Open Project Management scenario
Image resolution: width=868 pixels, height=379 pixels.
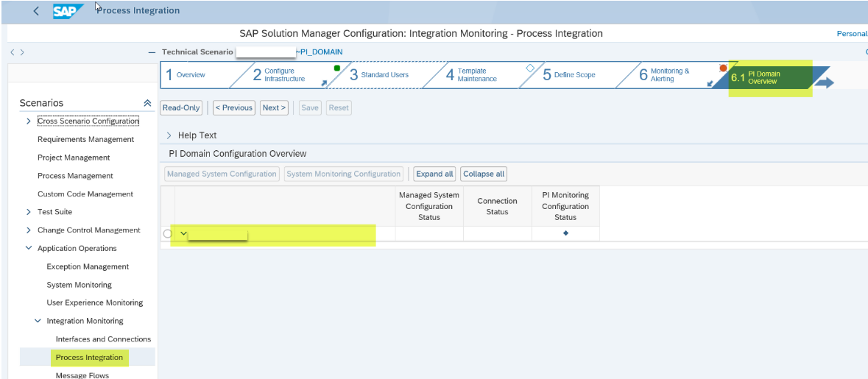pos(74,157)
